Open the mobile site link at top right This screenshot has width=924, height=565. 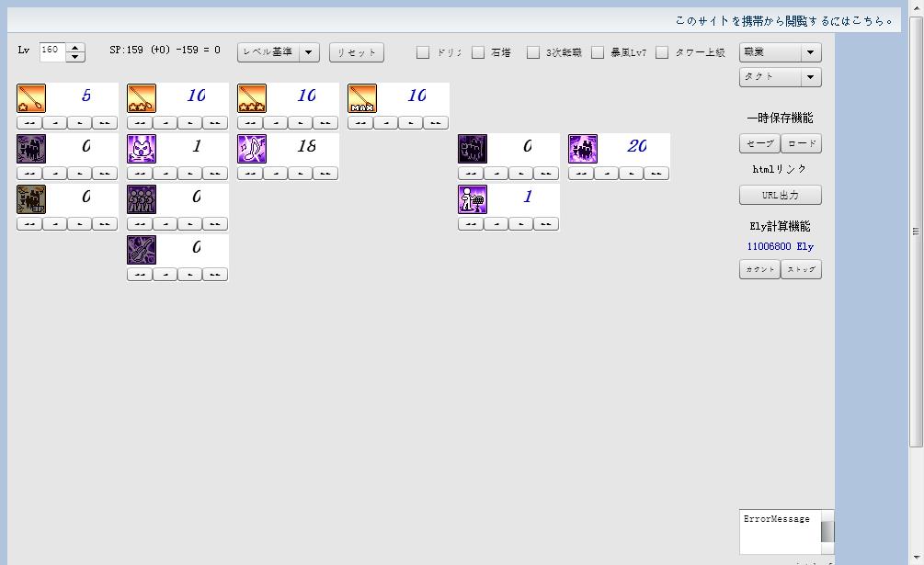tap(784, 20)
